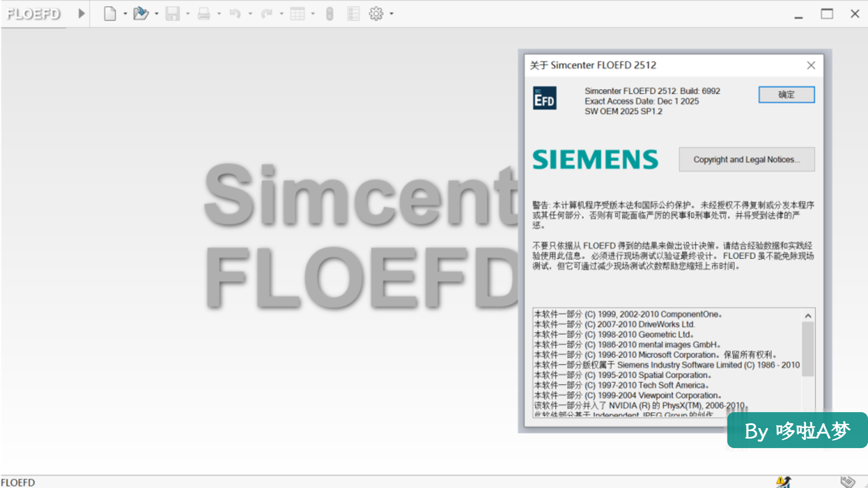Click the NVIDIA PhysX credit line
This screenshot has width=868, height=488.
[641, 406]
